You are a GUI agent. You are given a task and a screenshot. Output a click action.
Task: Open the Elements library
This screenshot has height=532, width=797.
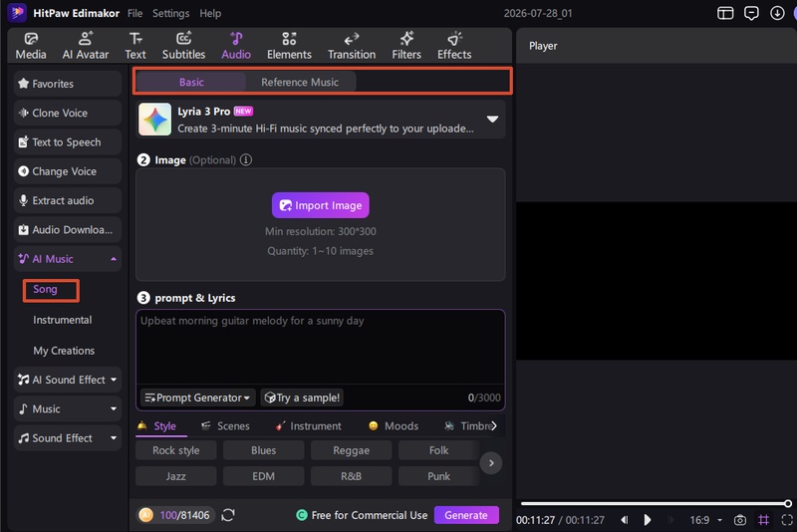289,46
